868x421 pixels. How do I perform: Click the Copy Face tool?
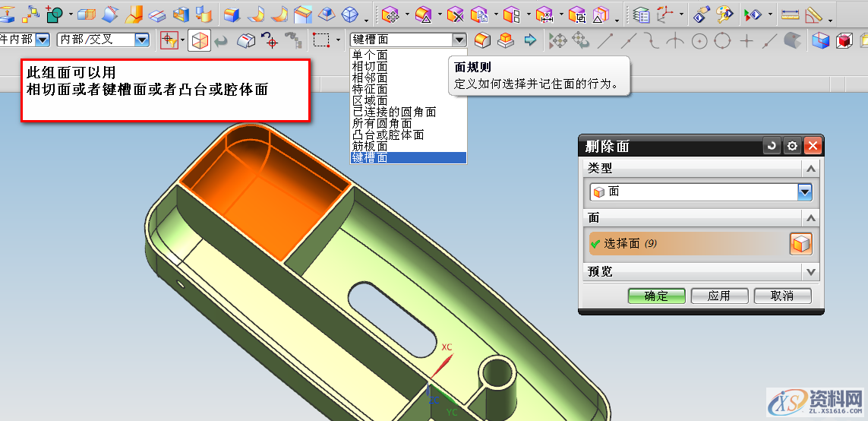(479, 14)
